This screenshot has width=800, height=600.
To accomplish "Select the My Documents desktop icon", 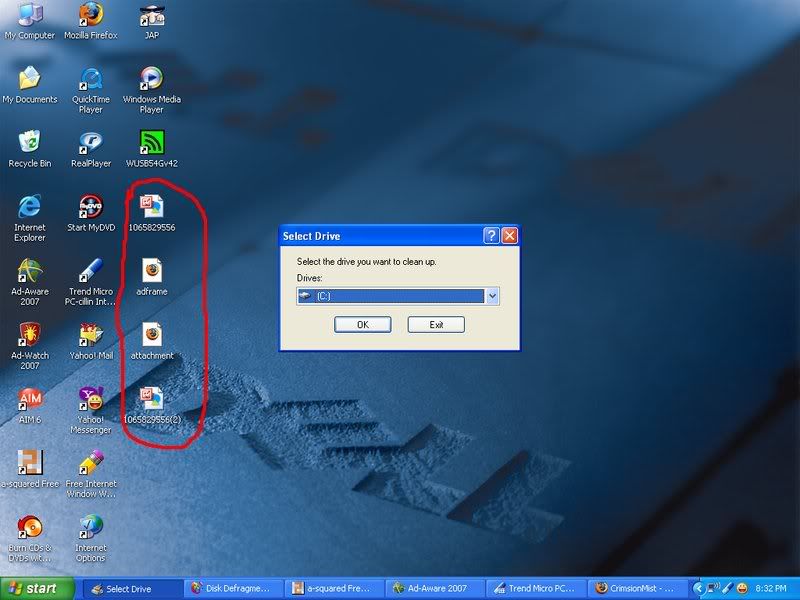I will 30,85.
